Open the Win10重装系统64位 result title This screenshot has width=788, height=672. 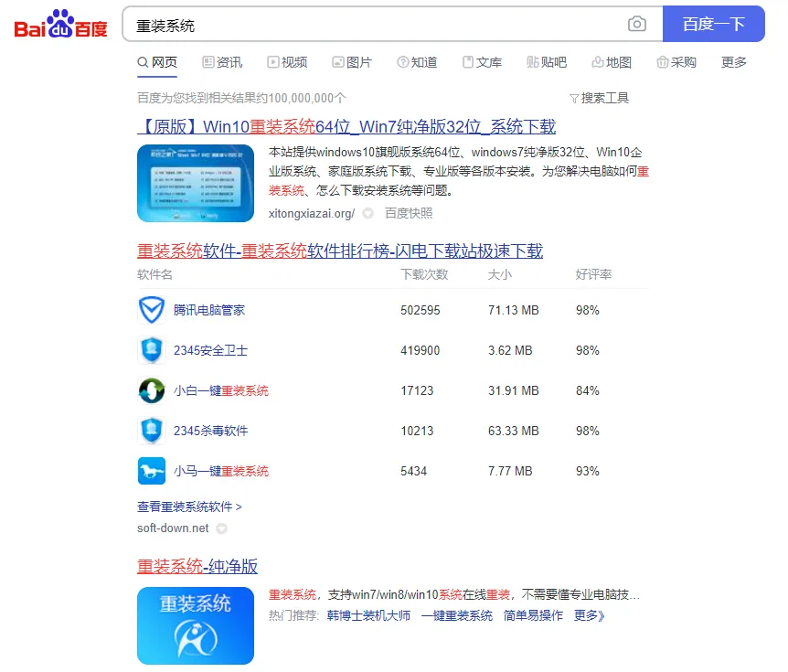[346, 127]
